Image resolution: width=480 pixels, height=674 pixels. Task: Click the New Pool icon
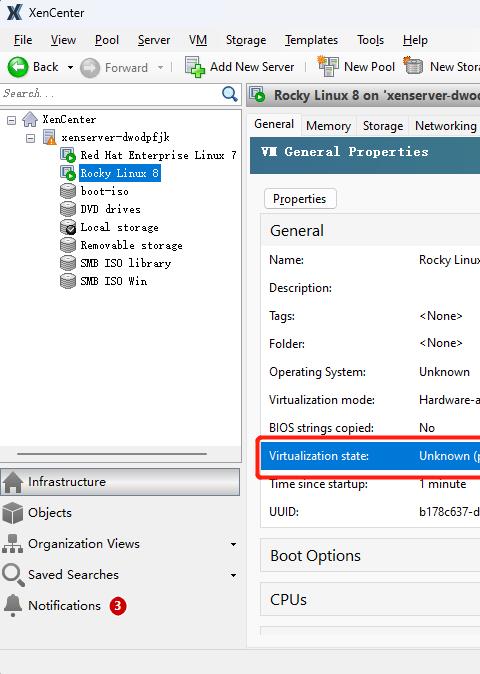(x=328, y=66)
